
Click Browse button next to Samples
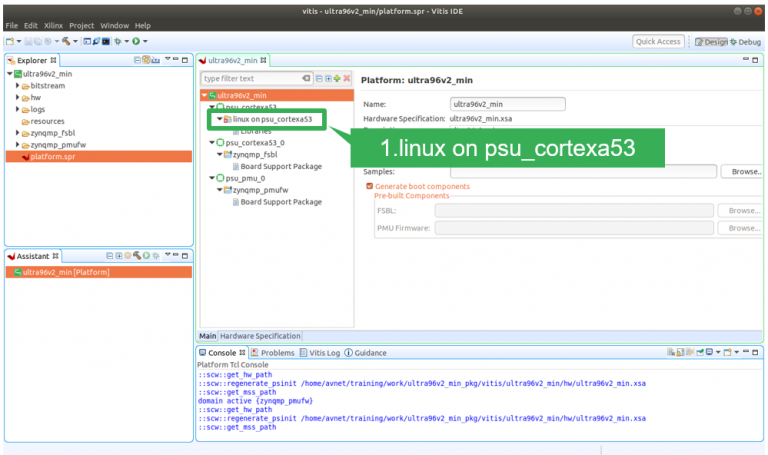743,172
